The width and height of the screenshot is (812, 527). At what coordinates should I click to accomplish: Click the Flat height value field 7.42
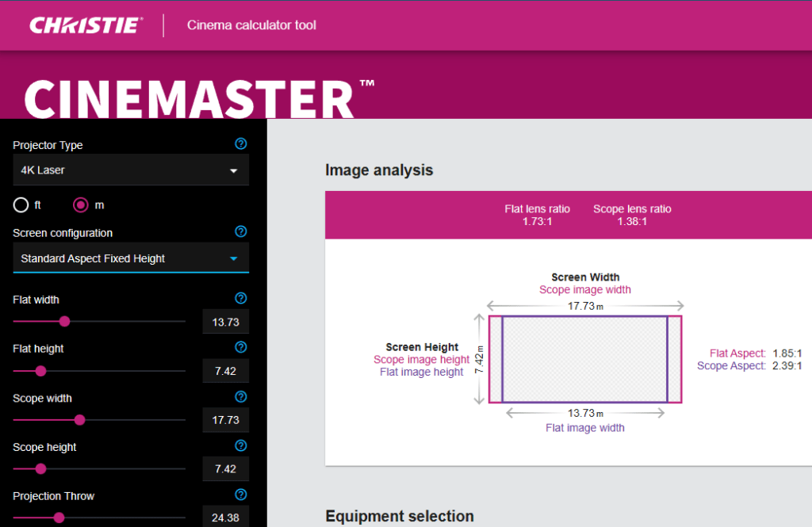click(x=226, y=371)
